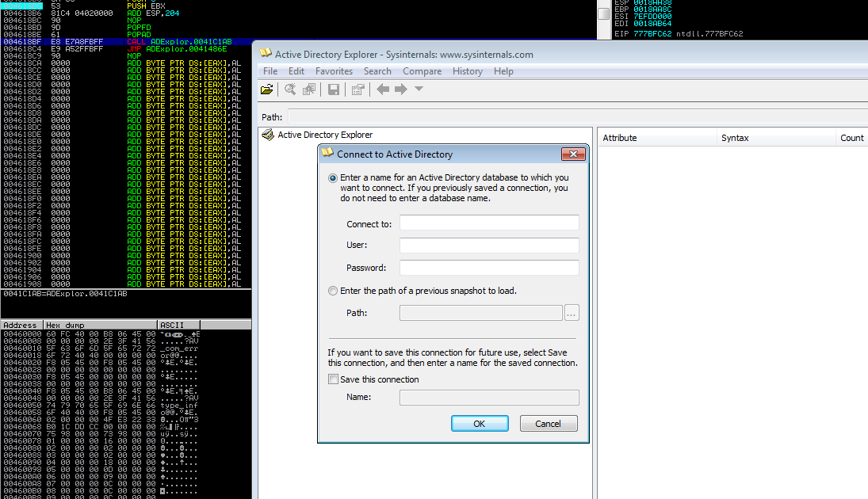This screenshot has width=868, height=499.
Task: Open the Favorites menu
Action: [334, 71]
